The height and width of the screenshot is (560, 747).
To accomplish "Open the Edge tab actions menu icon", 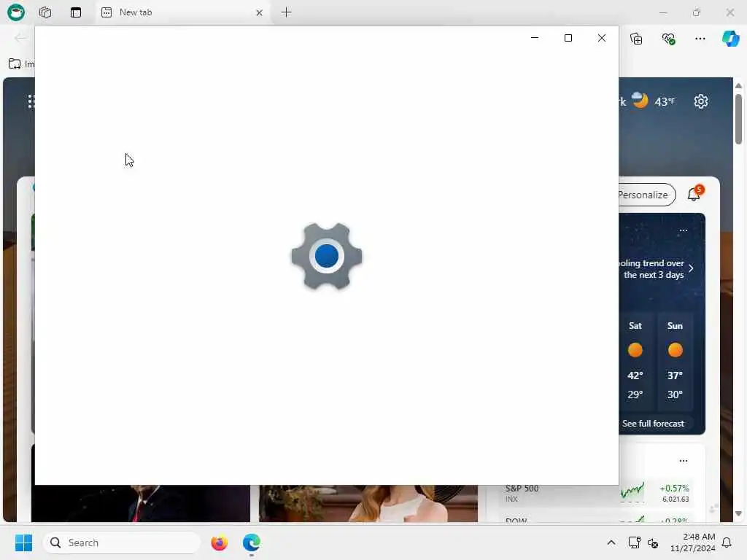I will pos(76,12).
